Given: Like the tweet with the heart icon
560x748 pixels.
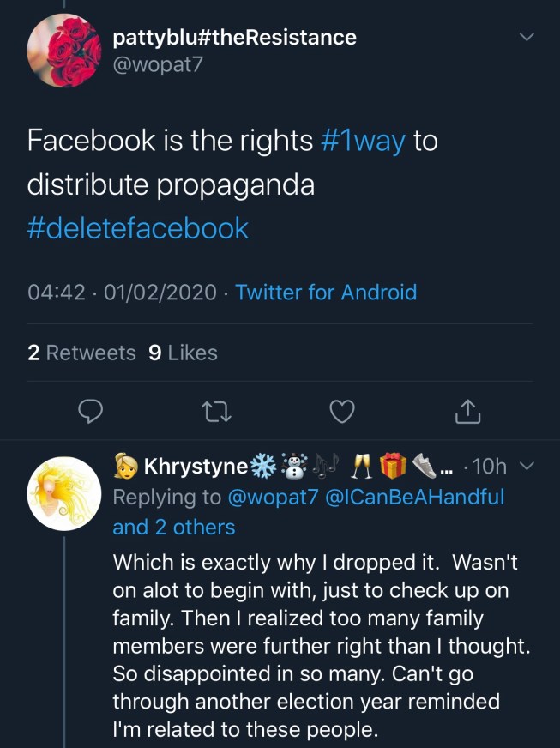Looking at the screenshot, I should click(342, 413).
